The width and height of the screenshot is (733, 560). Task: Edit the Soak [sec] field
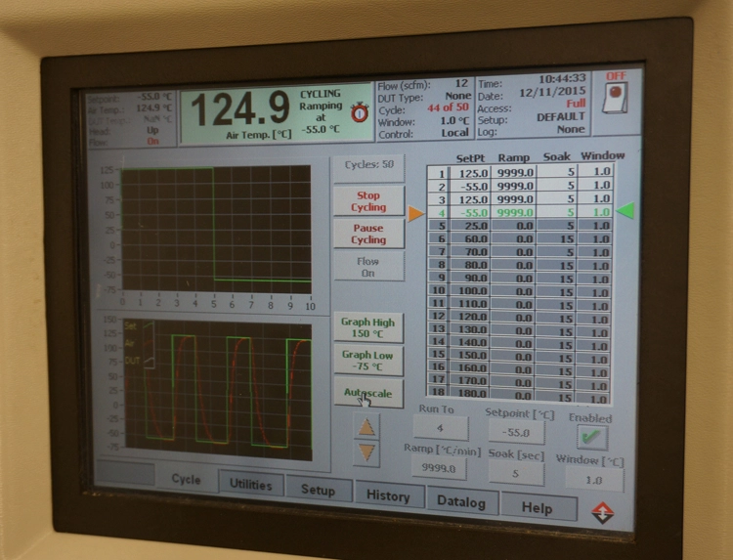[x=516, y=474]
